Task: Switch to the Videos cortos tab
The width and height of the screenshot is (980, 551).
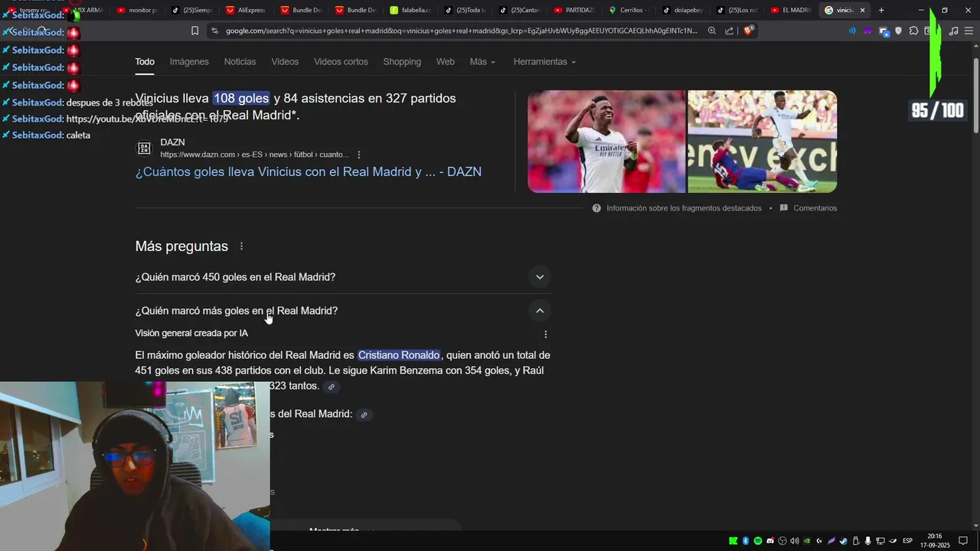Action: (341, 61)
